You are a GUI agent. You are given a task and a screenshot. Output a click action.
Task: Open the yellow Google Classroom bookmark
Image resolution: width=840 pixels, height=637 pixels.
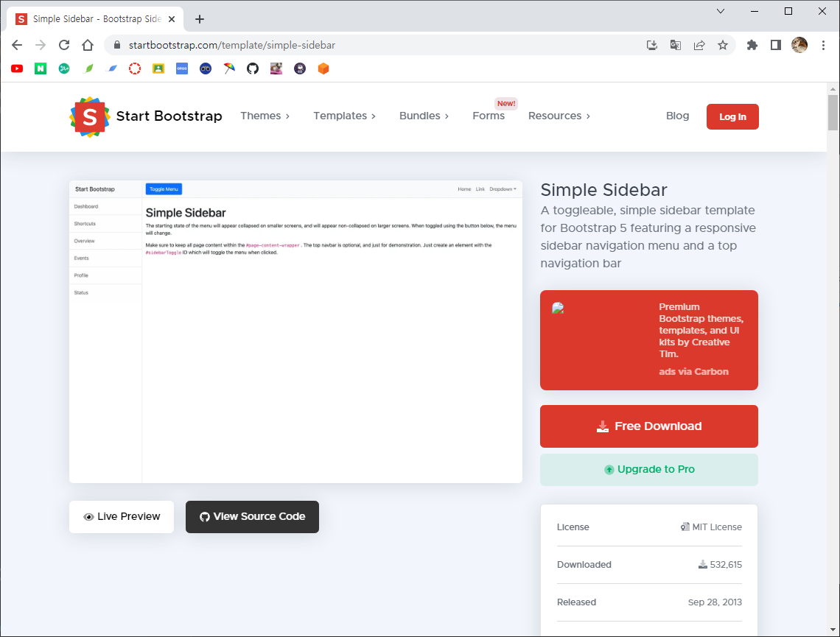point(158,68)
